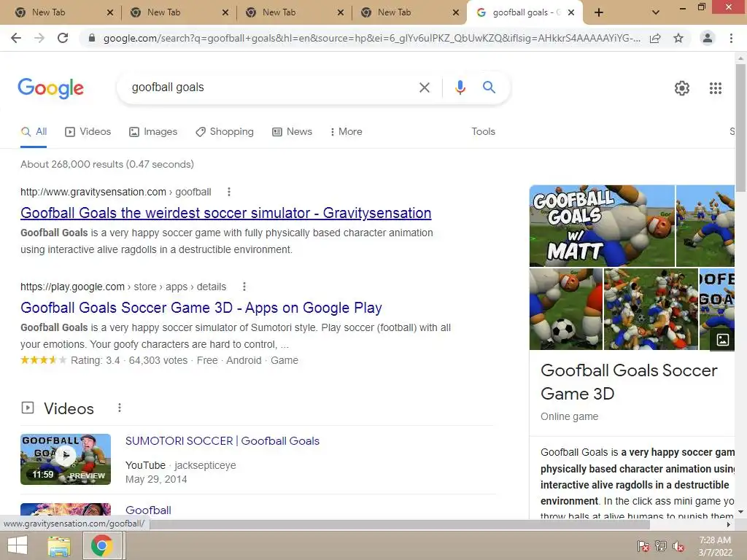Close the first New Tab
747x560 pixels.
point(110,13)
